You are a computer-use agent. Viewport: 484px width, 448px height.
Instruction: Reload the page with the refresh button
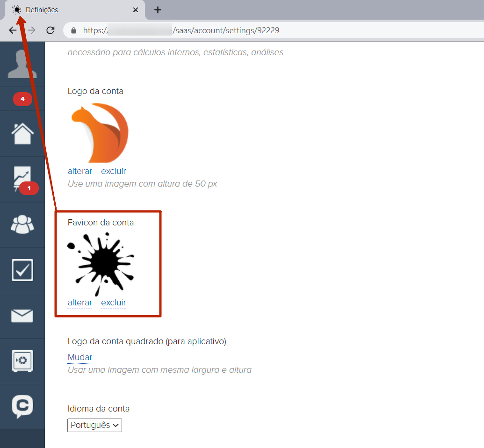(50, 30)
